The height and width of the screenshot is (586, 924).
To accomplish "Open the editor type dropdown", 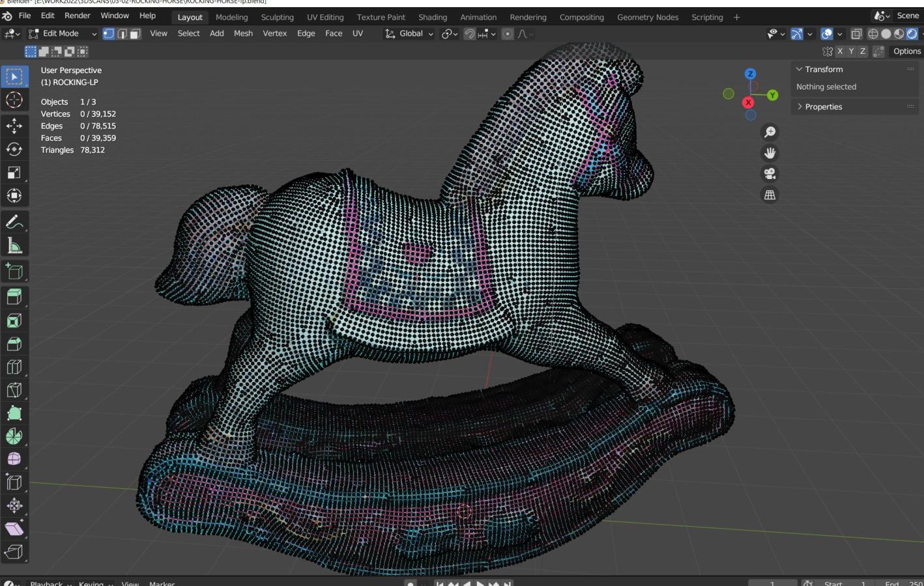I will (x=12, y=34).
